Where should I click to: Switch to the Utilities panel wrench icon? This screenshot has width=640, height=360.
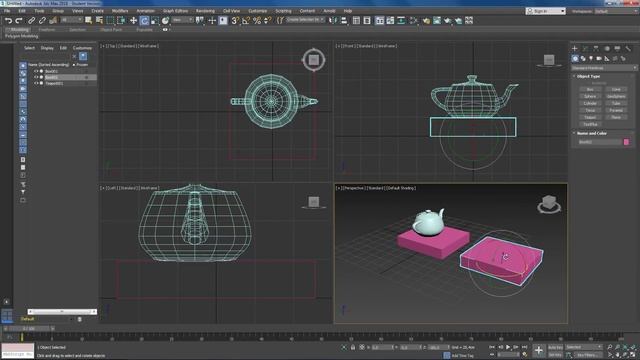[628, 48]
